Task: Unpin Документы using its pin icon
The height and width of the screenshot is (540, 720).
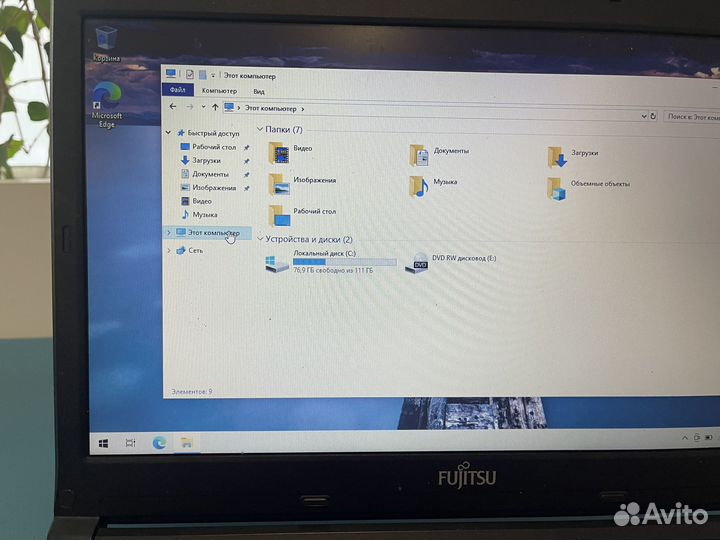Action: 247,174
